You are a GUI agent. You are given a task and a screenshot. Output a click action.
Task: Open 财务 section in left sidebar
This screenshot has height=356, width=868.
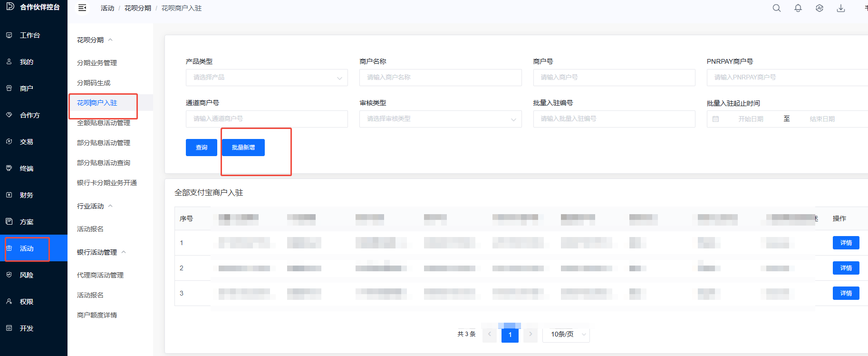pyautogui.click(x=26, y=195)
